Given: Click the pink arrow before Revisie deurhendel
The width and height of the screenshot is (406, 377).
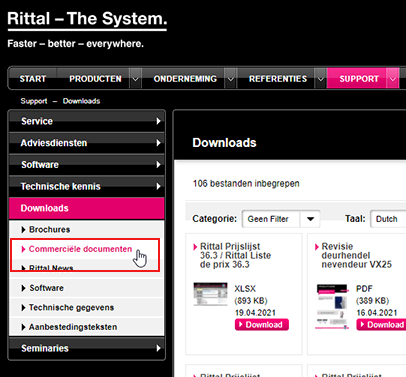Looking at the screenshot, I should click(x=317, y=247).
